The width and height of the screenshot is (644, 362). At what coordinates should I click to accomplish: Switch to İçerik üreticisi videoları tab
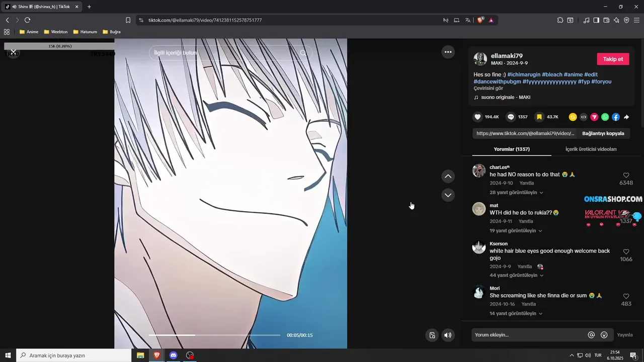pos(591,149)
